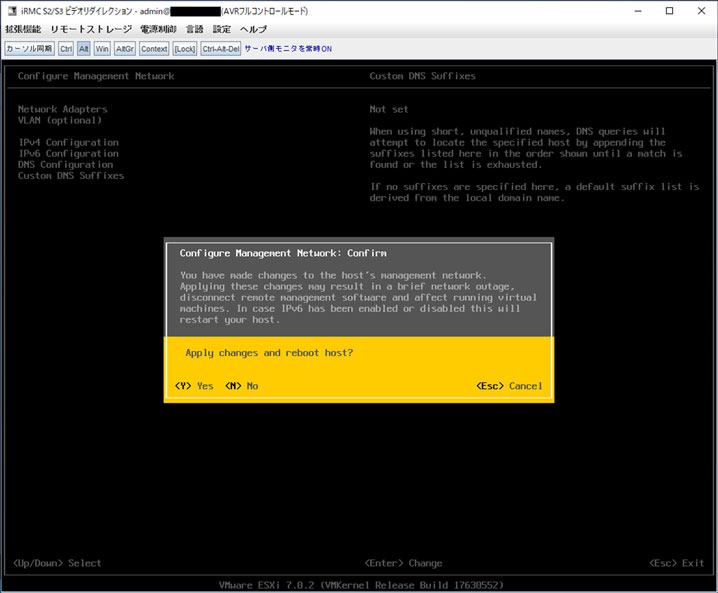Image resolution: width=718 pixels, height=593 pixels.
Task: Select IPv4 Configuration entry
Action: 68,142
